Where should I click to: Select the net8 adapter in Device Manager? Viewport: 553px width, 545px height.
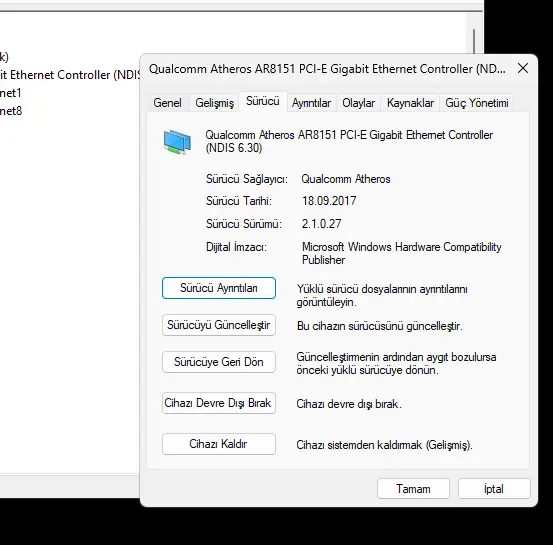pos(11,111)
